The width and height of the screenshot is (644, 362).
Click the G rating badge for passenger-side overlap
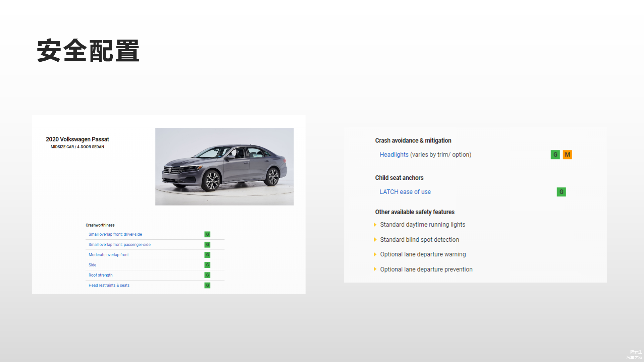pyautogui.click(x=207, y=245)
